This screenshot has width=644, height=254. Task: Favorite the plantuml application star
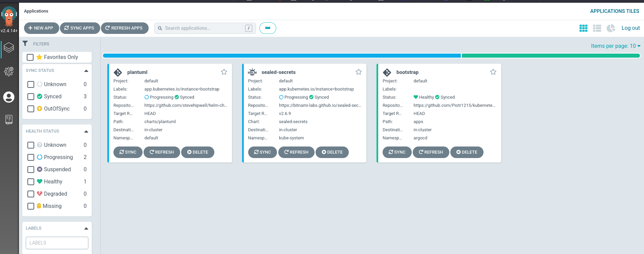coord(224,72)
